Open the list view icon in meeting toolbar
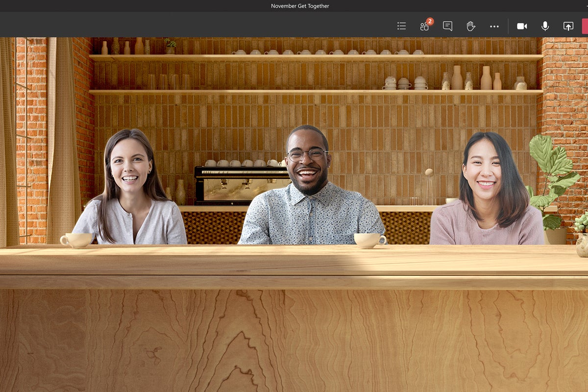 (x=401, y=26)
